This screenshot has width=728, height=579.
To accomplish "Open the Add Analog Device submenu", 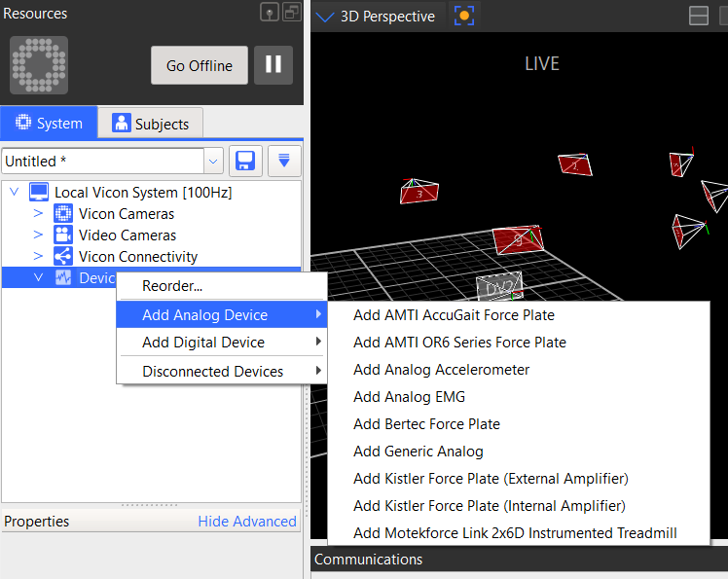I will coord(222,315).
